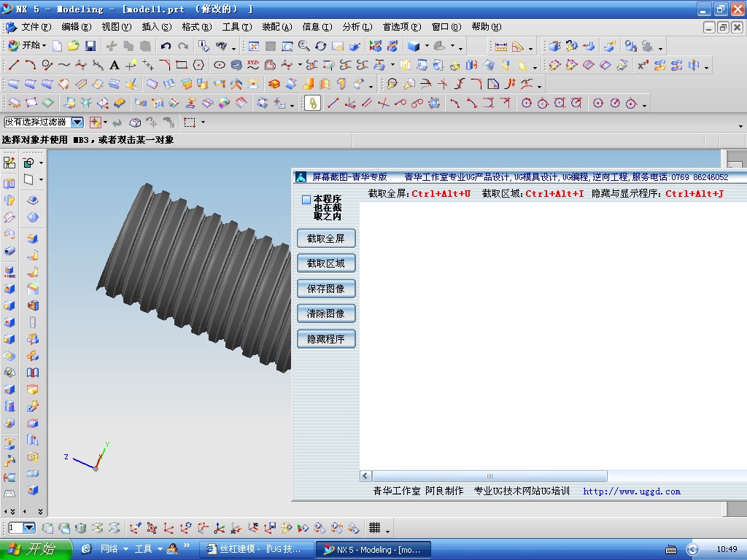The image size is (747, 560).
Task: Expand the 开始 start dropdown
Action: 44,46
